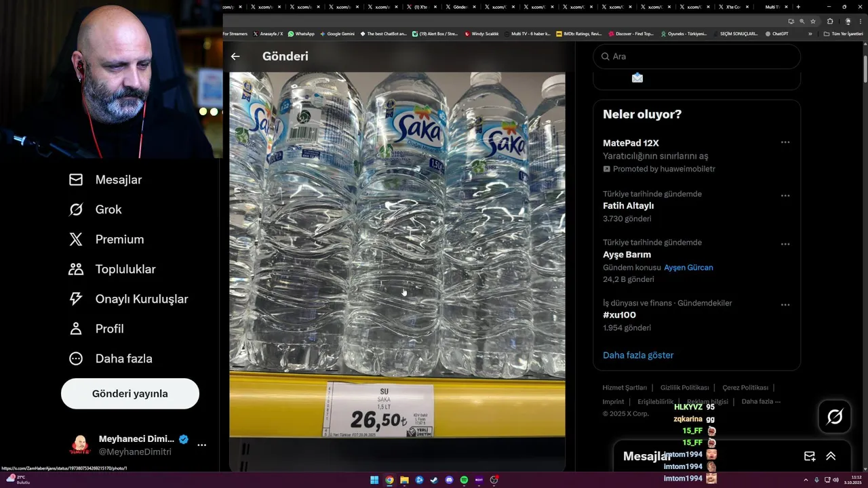Click the taskbar clock showing 11:12

(854, 480)
